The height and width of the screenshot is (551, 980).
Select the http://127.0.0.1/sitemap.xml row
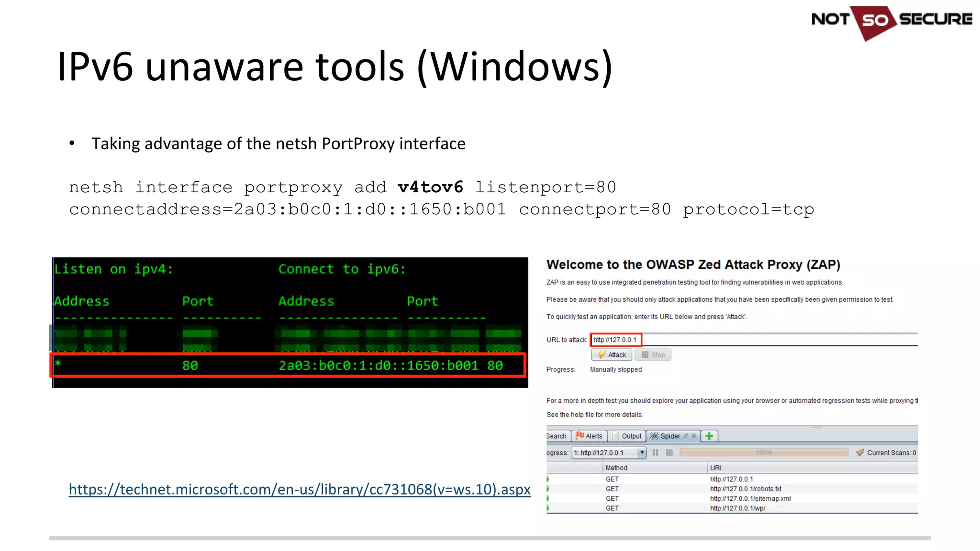(732, 498)
